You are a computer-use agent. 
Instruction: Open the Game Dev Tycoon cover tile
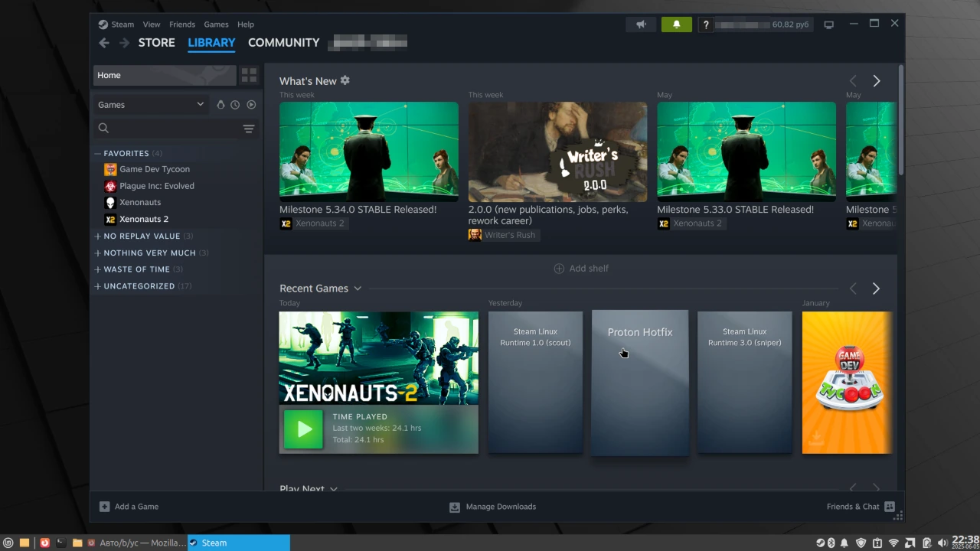tap(847, 382)
